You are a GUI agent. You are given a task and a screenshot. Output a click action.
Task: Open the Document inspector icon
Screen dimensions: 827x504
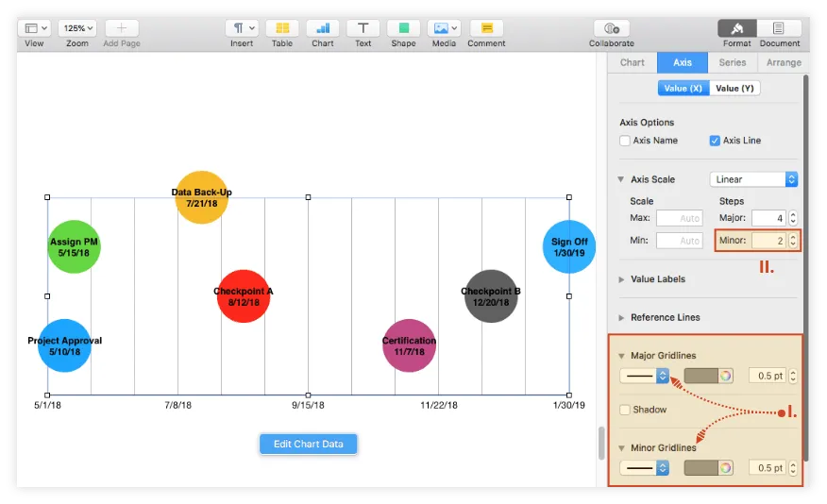(780, 28)
